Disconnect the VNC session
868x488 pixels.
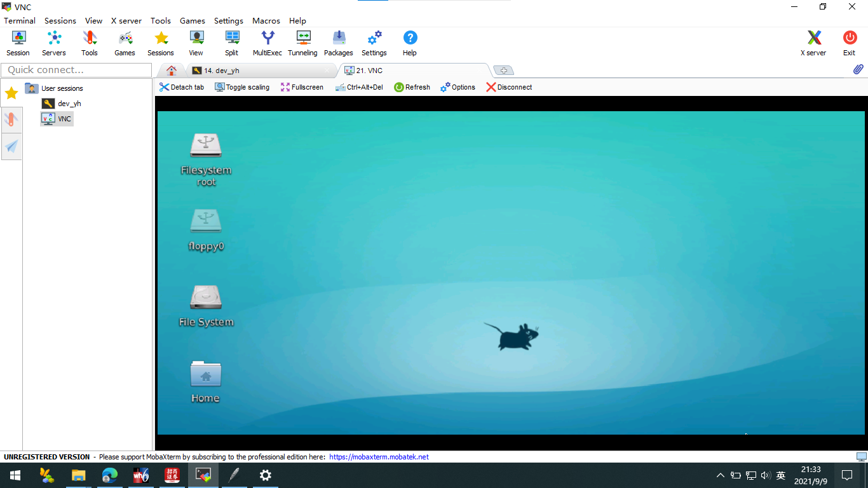[509, 87]
